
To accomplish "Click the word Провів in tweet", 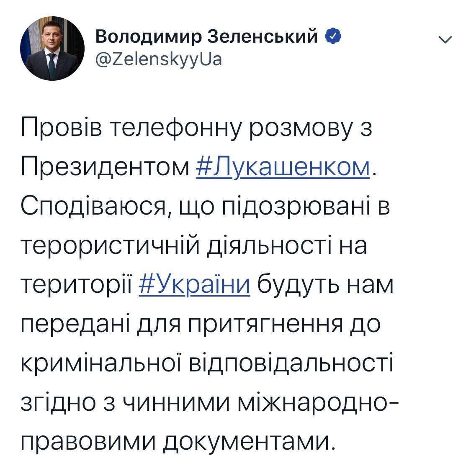I will [x=62, y=127].
